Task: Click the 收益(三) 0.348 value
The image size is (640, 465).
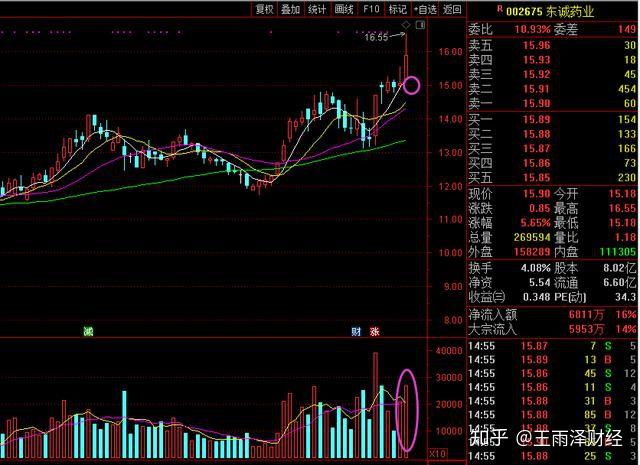Action: 537,297
